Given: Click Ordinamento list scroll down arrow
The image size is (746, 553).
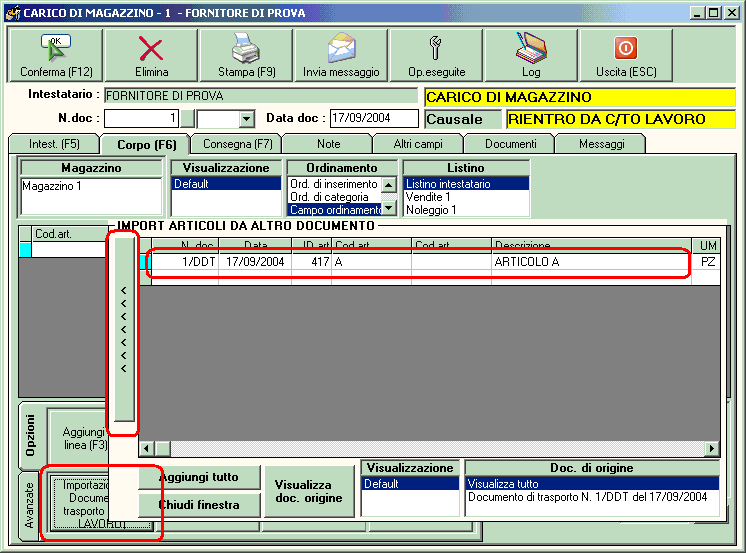Looking at the screenshot, I should tap(389, 208).
